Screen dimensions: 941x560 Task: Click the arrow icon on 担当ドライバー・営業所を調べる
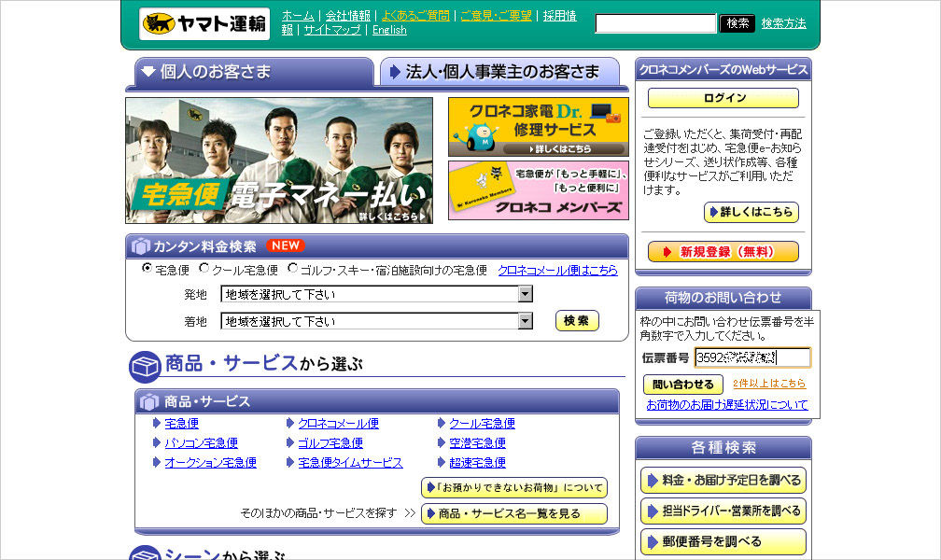[653, 511]
